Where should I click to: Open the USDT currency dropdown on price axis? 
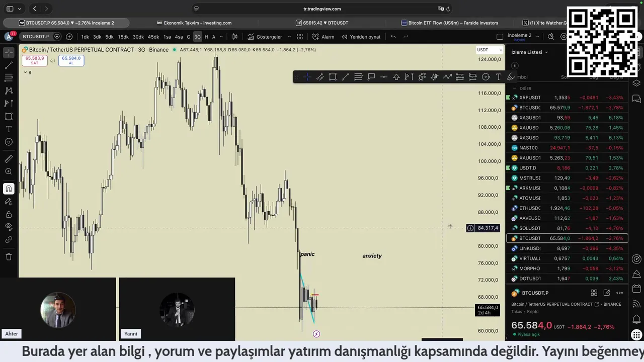(x=489, y=50)
